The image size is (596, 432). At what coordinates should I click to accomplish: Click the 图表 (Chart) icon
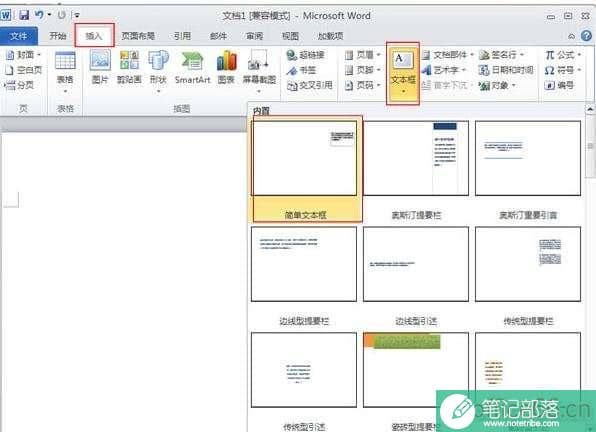[226, 67]
